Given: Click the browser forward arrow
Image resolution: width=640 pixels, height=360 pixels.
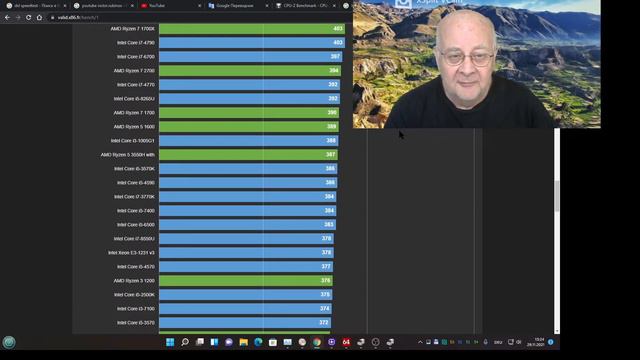Looking at the screenshot, I should [x=18, y=18].
